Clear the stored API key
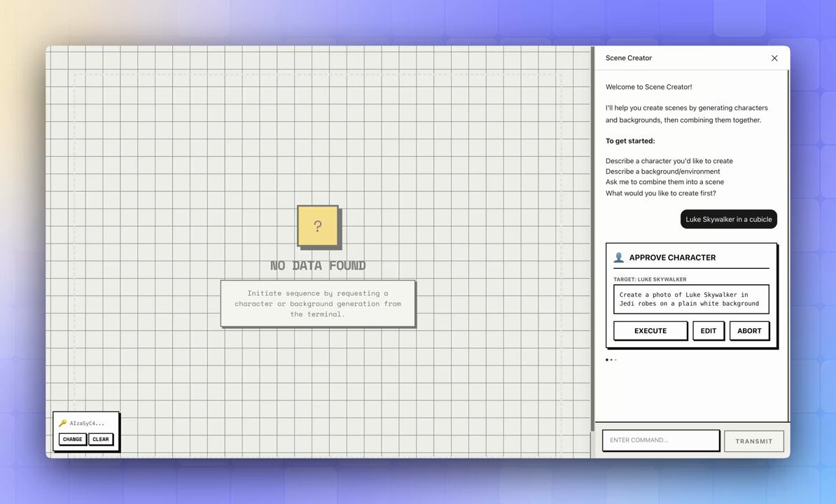The width and height of the screenshot is (836, 504). (101, 440)
